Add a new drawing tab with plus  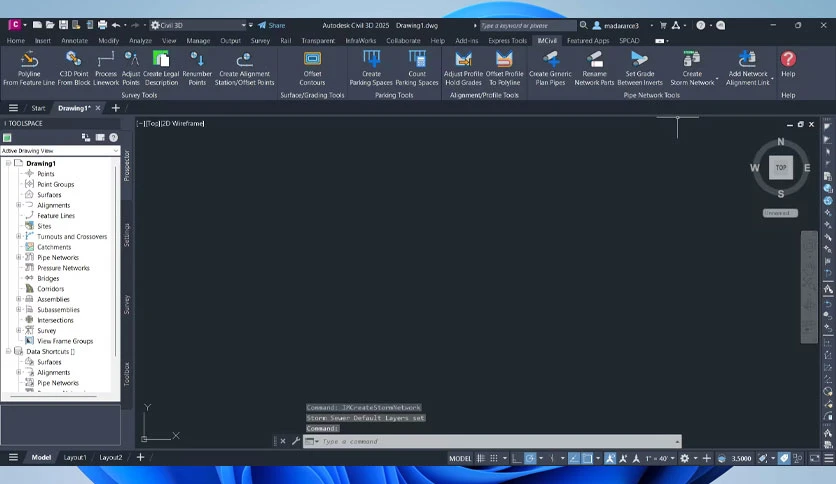pos(115,108)
